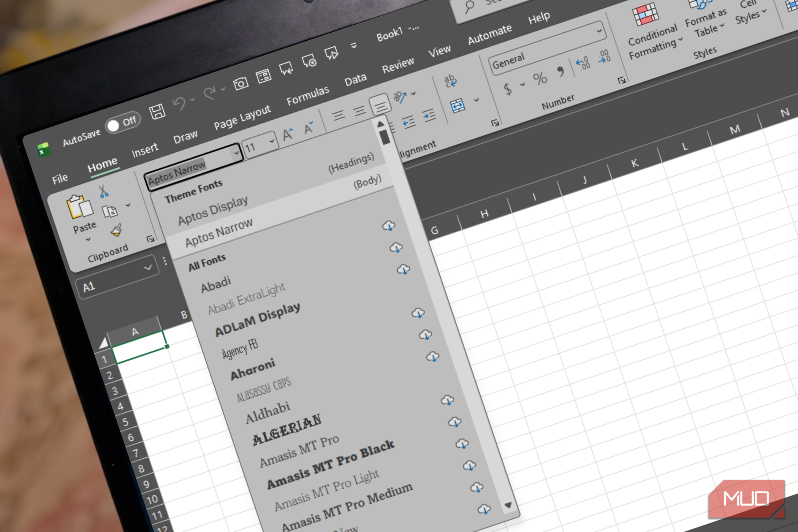Expand the Name Box dropdown arrow
The width and height of the screenshot is (798, 532).
click(148, 268)
